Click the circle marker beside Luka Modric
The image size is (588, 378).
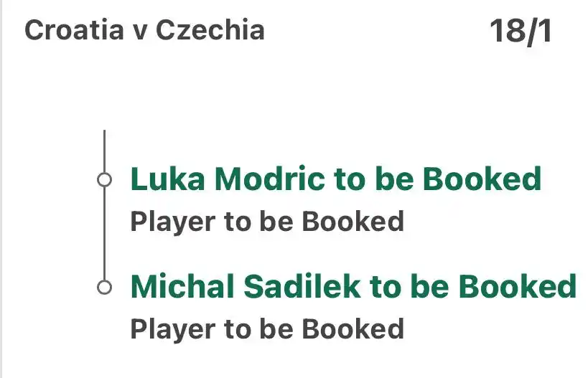coord(104,179)
